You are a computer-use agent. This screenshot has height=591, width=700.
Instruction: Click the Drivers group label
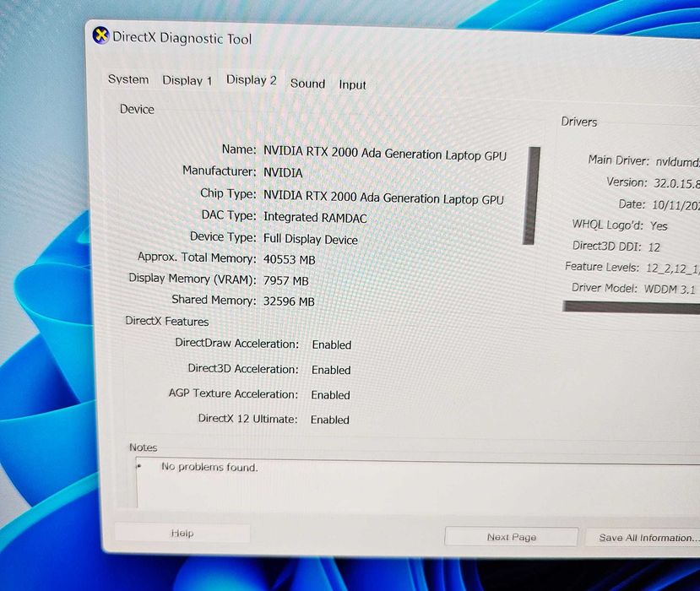[x=579, y=122]
